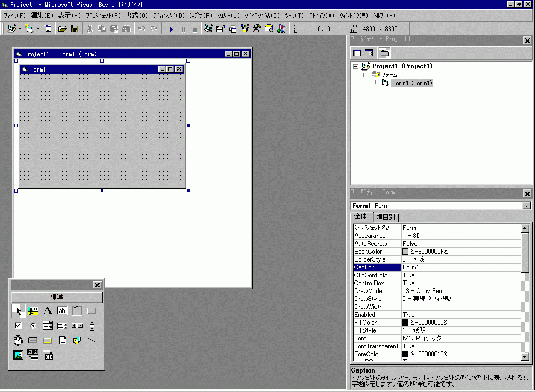Click the 標準 toolbox tab button

[57, 297]
